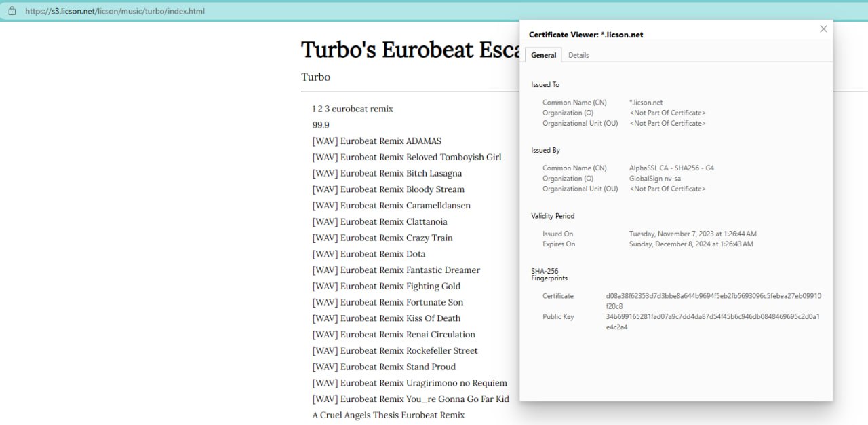Open A Cruel Angels Thesis Eurobeat Remix
The height and width of the screenshot is (425, 868).
[x=388, y=415]
